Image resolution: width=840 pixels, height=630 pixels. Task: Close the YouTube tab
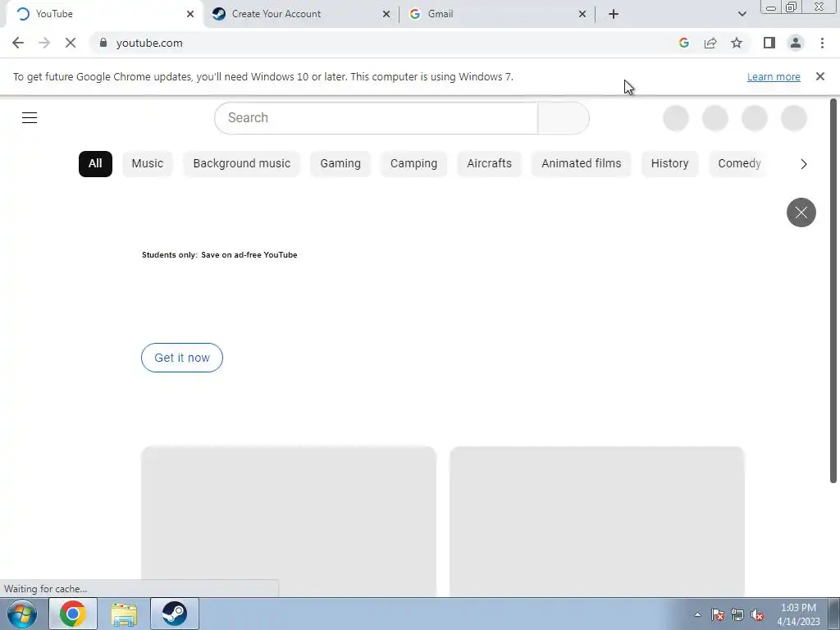pyautogui.click(x=190, y=14)
